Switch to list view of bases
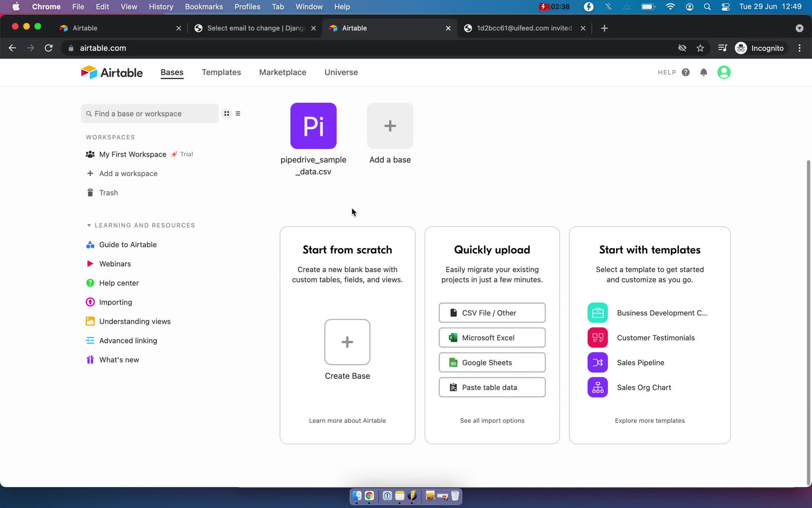The height and width of the screenshot is (508, 812). click(x=238, y=113)
